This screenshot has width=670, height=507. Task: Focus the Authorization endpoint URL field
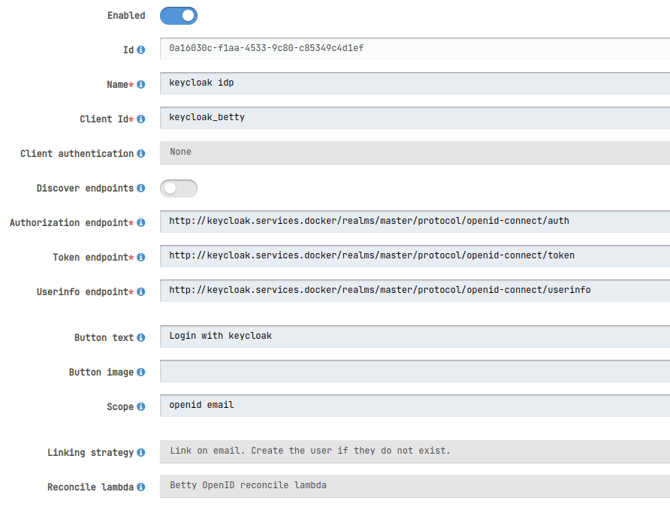point(415,221)
